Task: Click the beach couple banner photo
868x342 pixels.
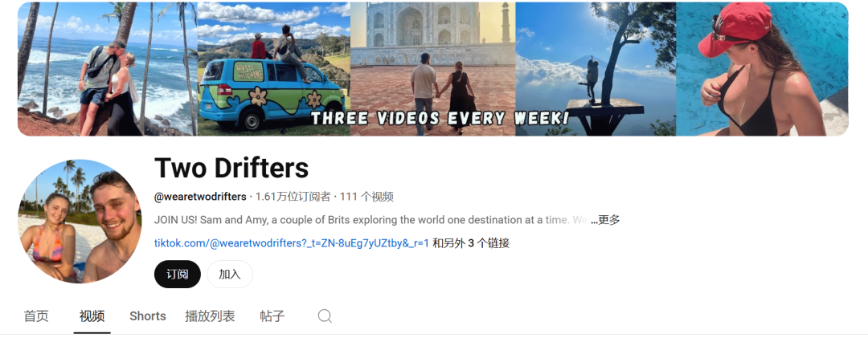Action: coord(108,68)
